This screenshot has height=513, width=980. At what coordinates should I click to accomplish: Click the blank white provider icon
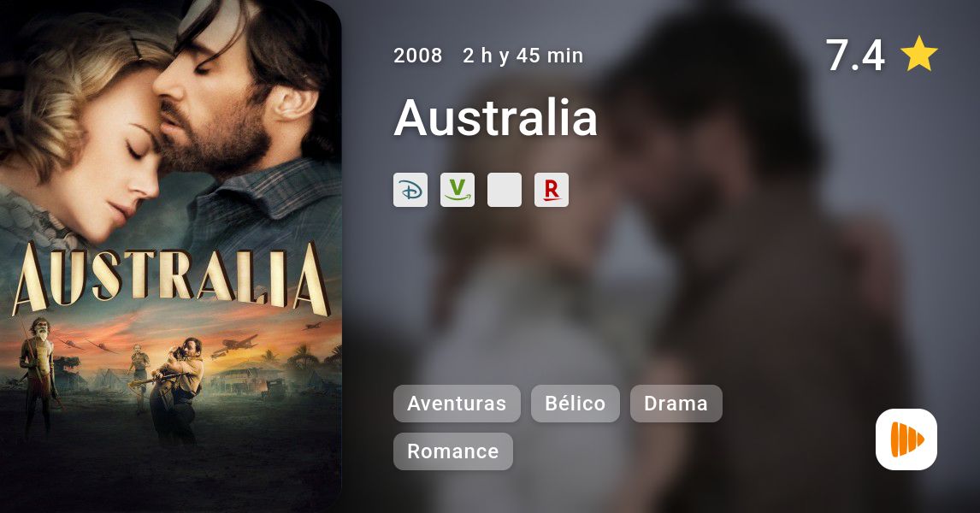click(505, 190)
